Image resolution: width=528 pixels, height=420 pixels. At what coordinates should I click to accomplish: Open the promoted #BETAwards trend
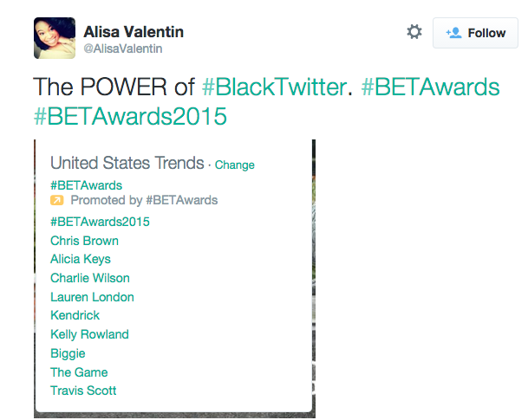pos(86,184)
